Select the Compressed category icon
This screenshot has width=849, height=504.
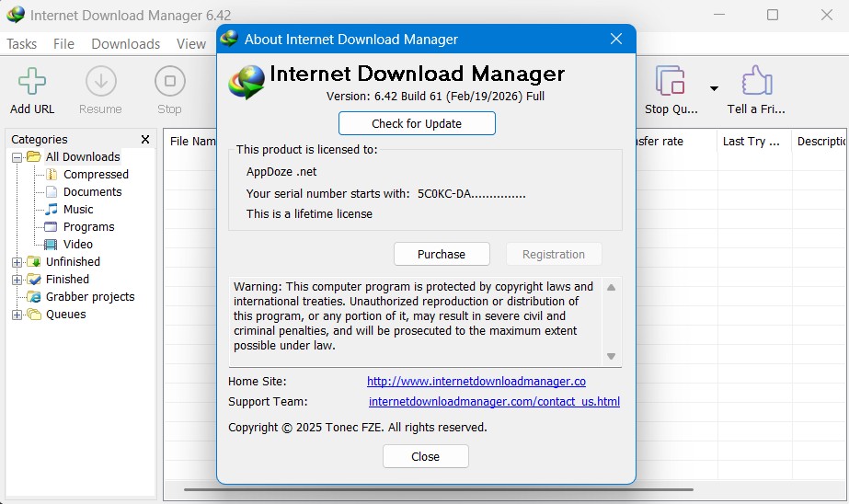point(52,175)
